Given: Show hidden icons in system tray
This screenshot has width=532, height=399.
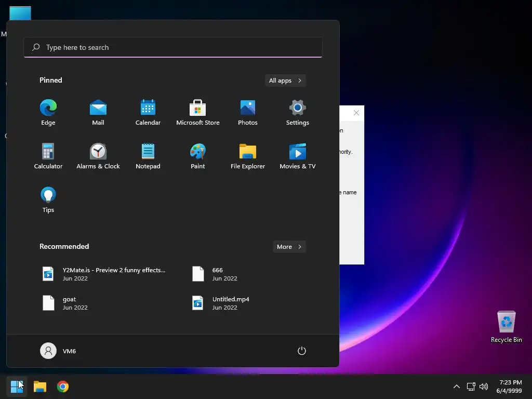Looking at the screenshot, I should [457, 387].
